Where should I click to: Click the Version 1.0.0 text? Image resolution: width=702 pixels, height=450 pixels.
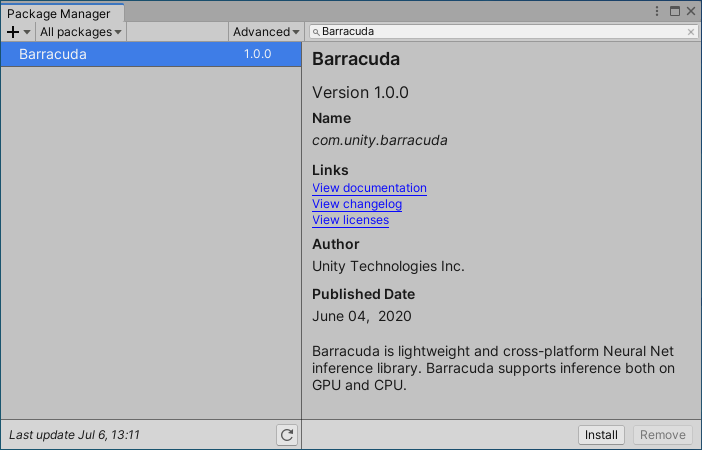(360, 93)
